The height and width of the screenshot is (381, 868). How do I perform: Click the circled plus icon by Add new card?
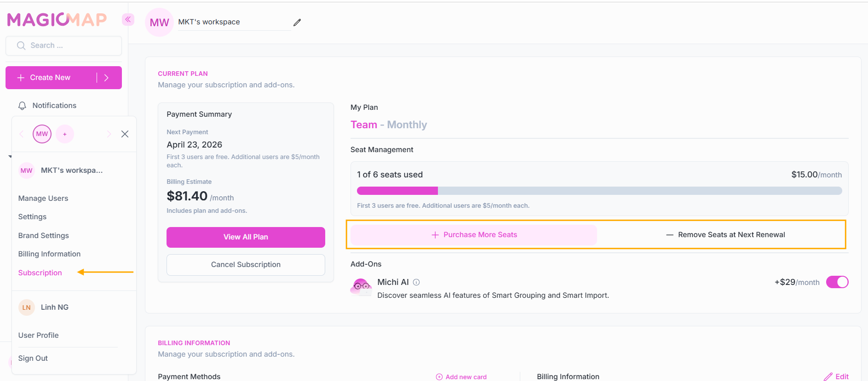pos(439,377)
